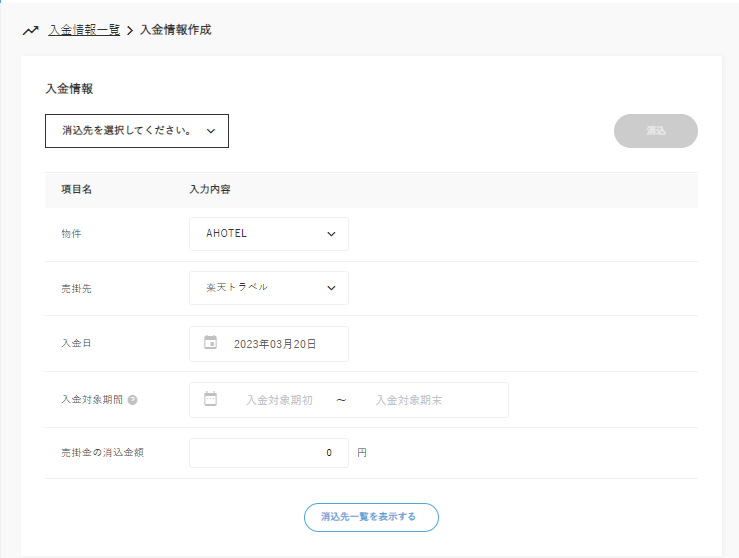Click the 項目名 column header
The height and width of the screenshot is (558, 739).
click(76, 189)
